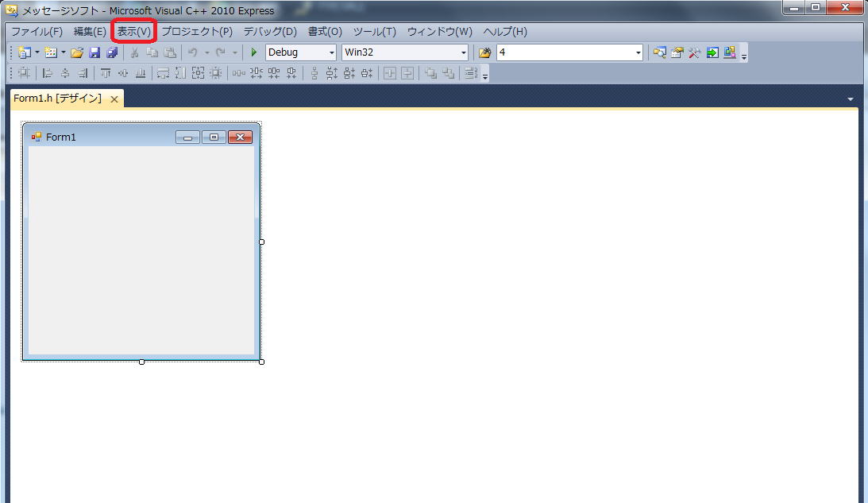Click the Send to Back icon
This screenshot has height=503, width=868.
448,73
